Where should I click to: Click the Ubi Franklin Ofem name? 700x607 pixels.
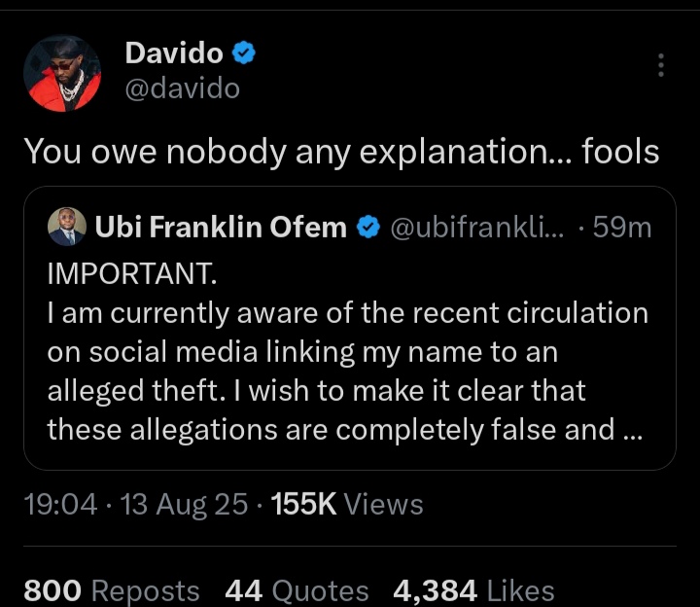point(221,228)
